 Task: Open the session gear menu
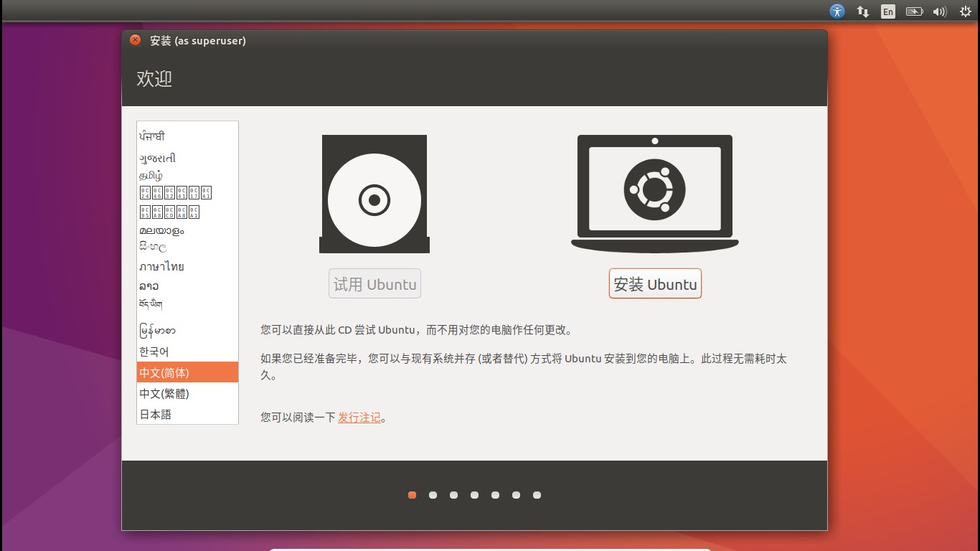coord(965,11)
